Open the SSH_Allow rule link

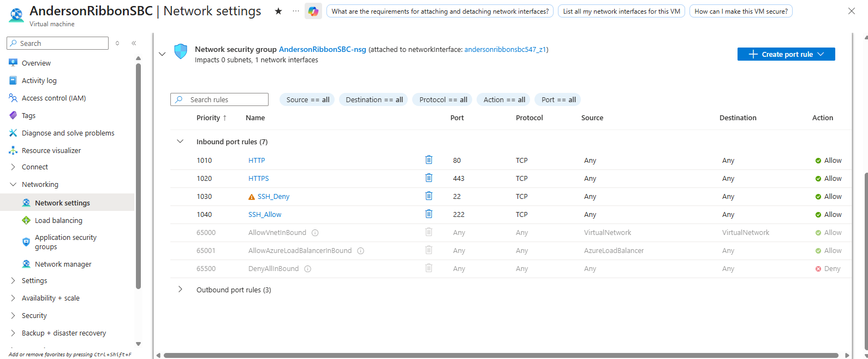265,214
